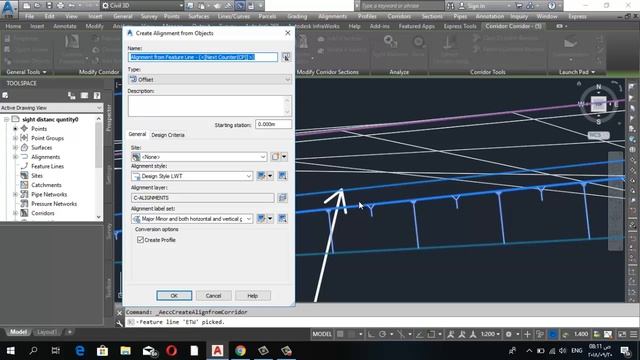Select Alignments in Toolspace tree
Screen dimensions: 640x360
point(45,157)
